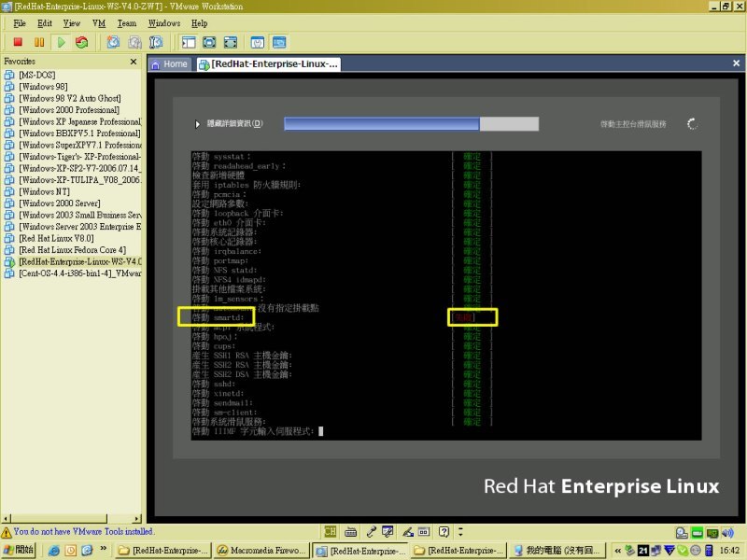Open the Windows Start button

19,550
